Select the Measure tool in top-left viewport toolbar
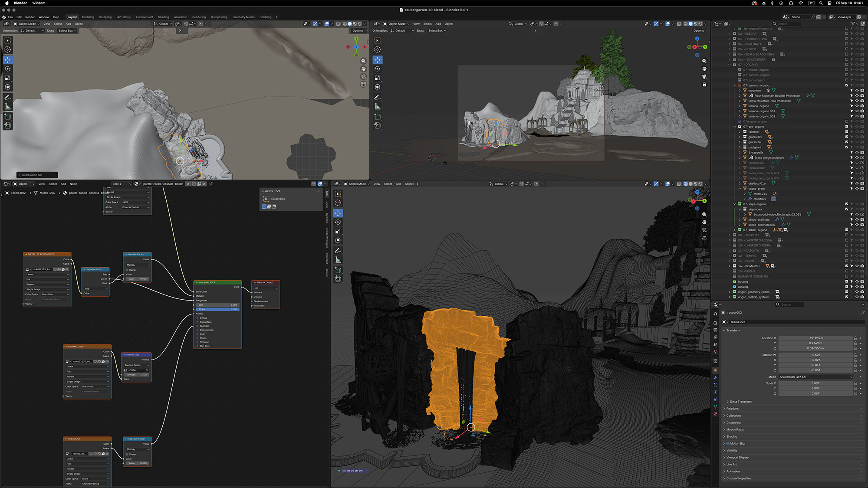 pos(8,107)
